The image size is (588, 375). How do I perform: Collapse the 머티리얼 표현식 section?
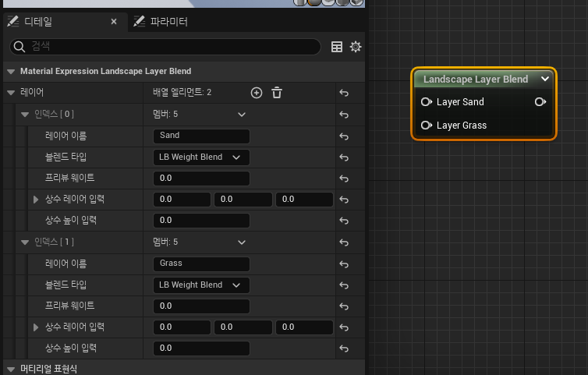[11, 370]
